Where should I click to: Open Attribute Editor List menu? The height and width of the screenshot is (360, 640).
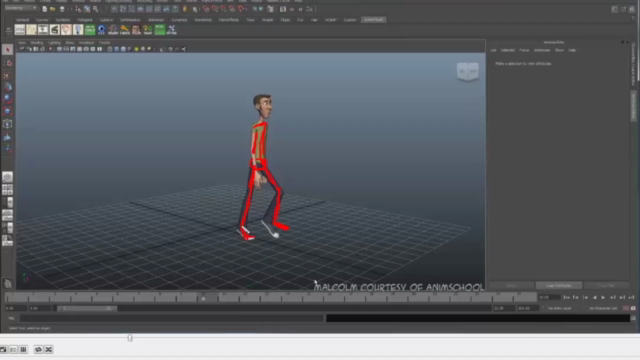tap(493, 50)
